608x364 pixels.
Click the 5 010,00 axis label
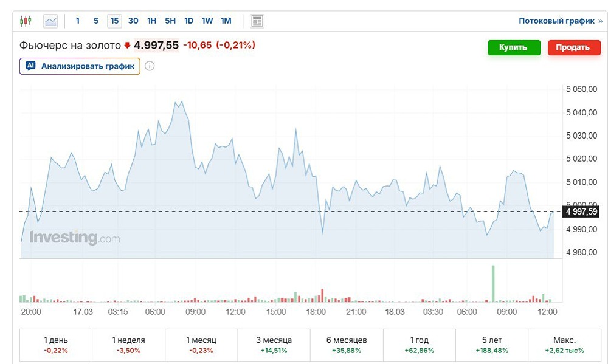[582, 182]
